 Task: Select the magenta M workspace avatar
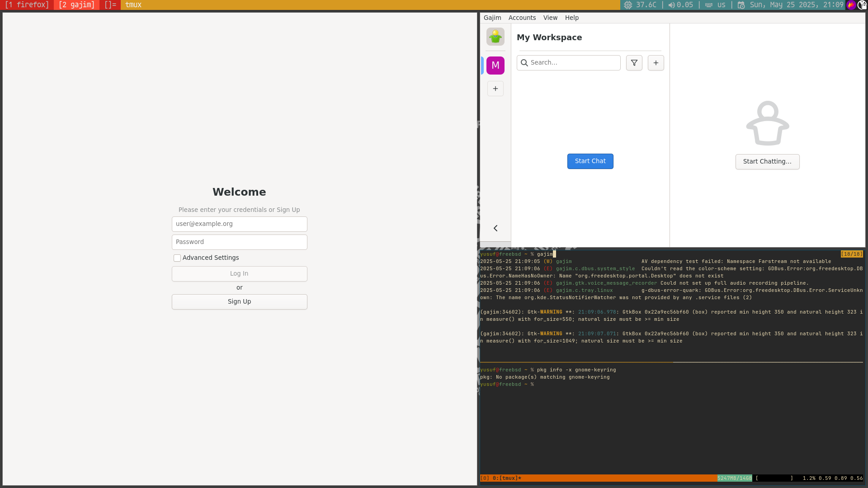tap(495, 66)
